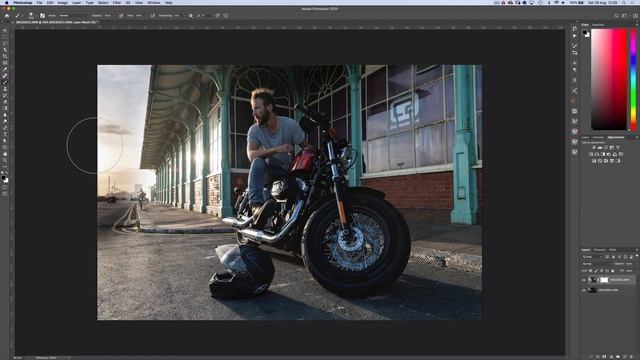Pick a color in the red color field

tap(609, 80)
